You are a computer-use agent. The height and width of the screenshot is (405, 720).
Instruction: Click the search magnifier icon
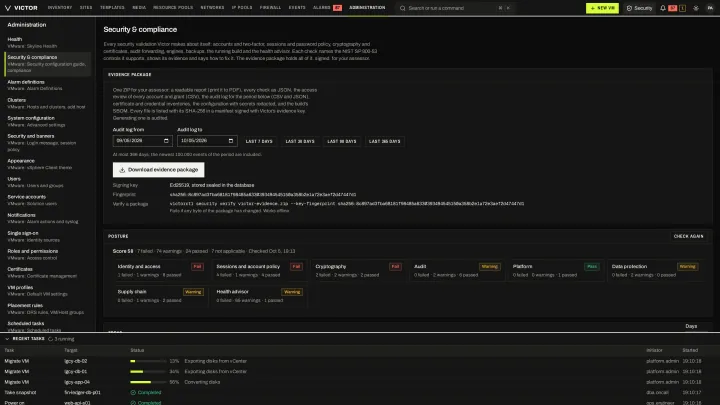tap(403, 8)
